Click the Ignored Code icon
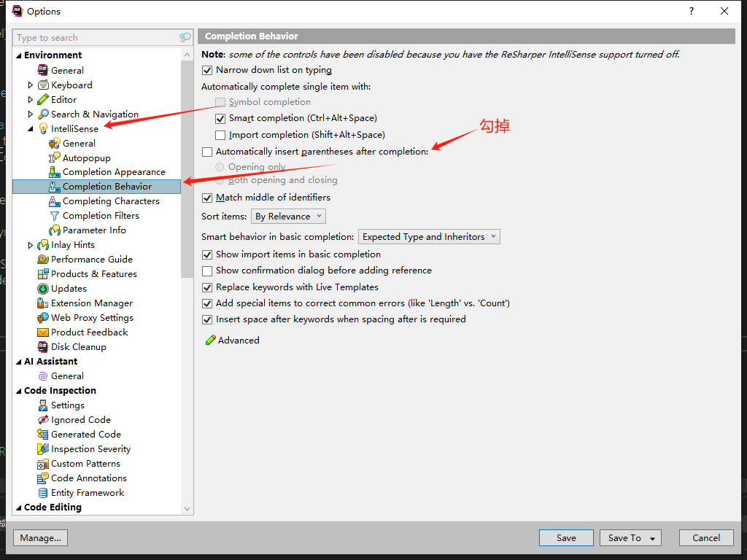747x560 pixels. [x=43, y=420]
